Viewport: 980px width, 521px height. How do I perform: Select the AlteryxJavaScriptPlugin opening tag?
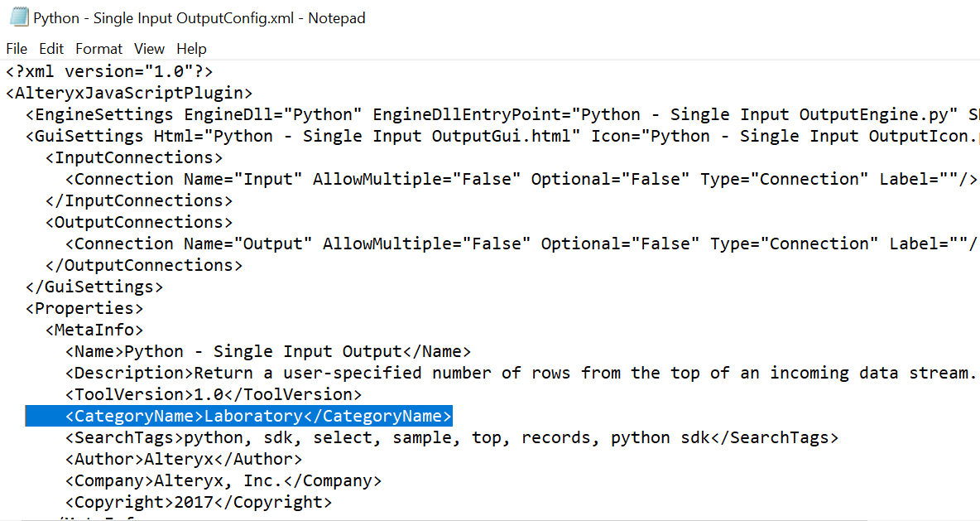(x=126, y=93)
